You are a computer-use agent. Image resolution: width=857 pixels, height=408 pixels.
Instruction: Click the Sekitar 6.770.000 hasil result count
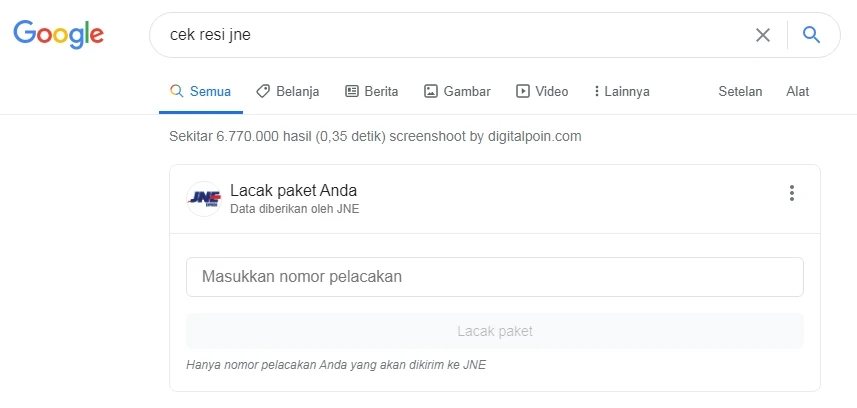tap(278, 136)
